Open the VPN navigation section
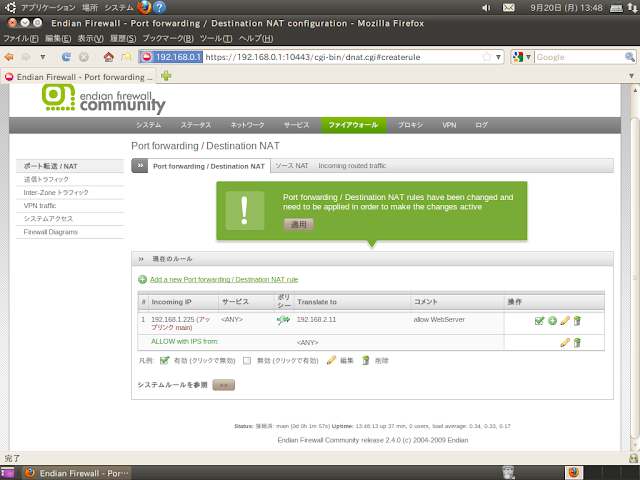 449,125
